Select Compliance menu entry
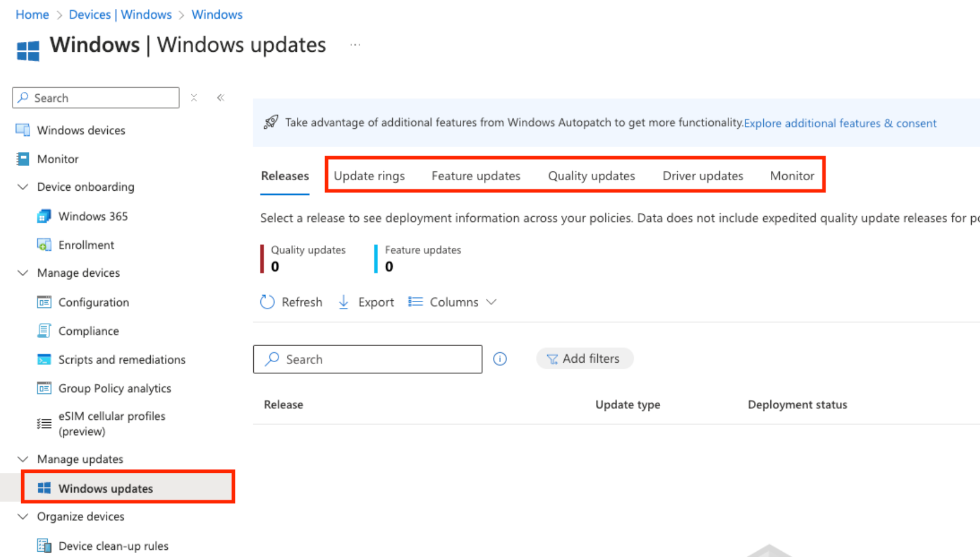 [88, 331]
